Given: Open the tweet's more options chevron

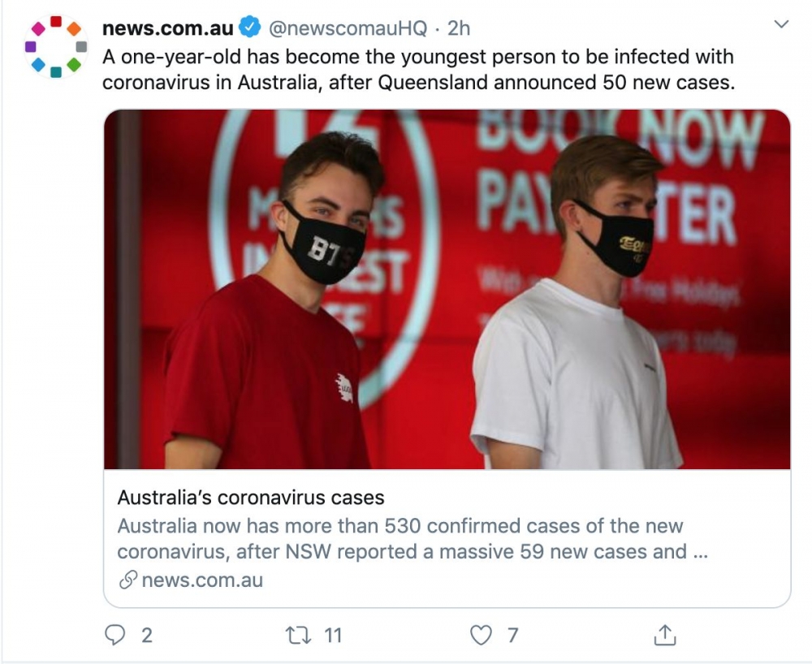Looking at the screenshot, I should tap(781, 25).
